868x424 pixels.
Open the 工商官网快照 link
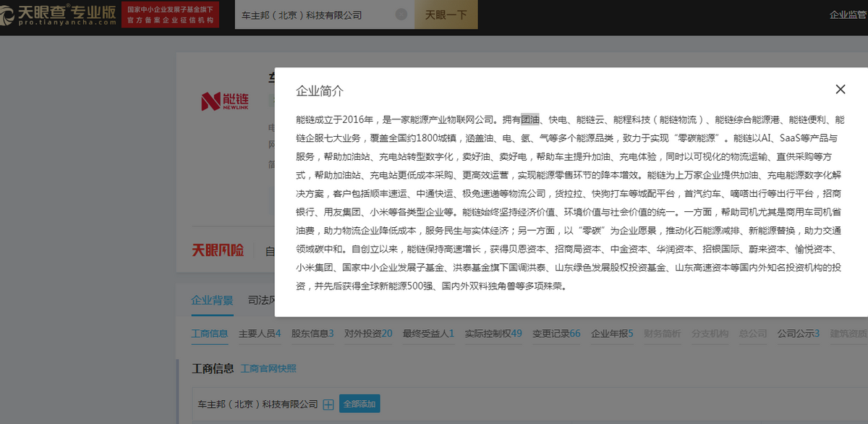pos(268,369)
